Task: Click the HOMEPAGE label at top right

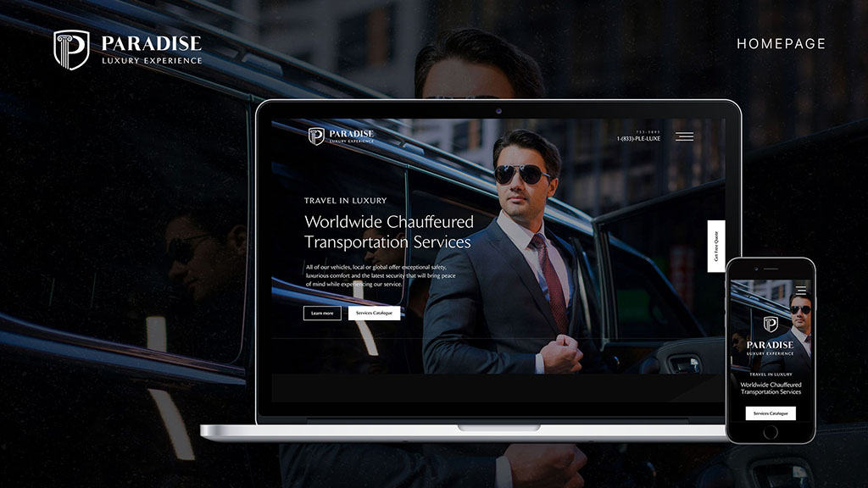Action: (x=781, y=44)
